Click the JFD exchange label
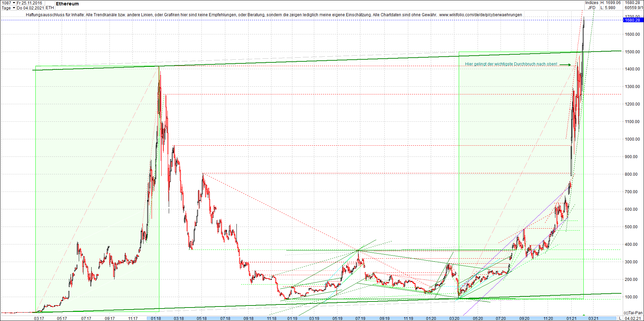644x321 pixels. coord(592,8)
